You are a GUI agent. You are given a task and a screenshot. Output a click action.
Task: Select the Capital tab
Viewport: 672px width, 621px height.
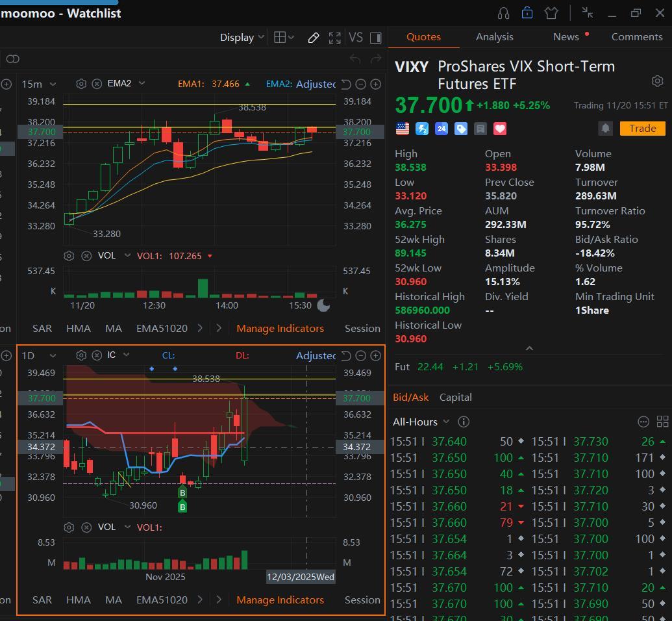456,398
